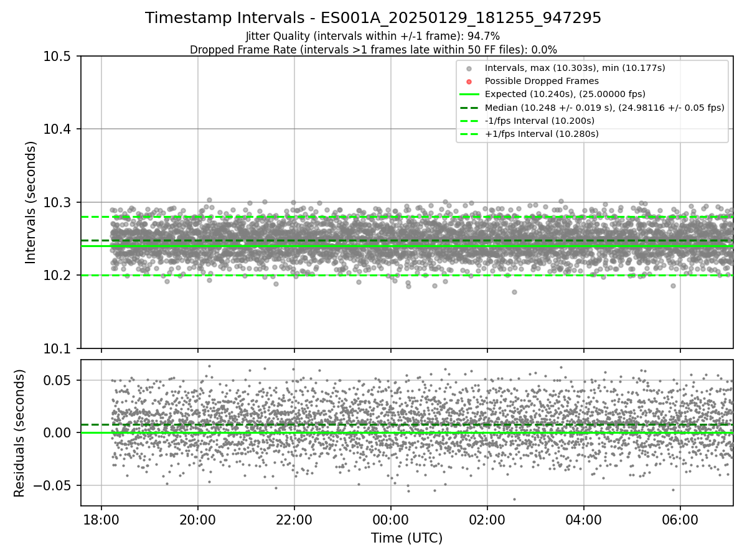Select the Dropped Frame Rate 0.0% subtitle line
The height and width of the screenshot is (560, 747).
[374, 50]
